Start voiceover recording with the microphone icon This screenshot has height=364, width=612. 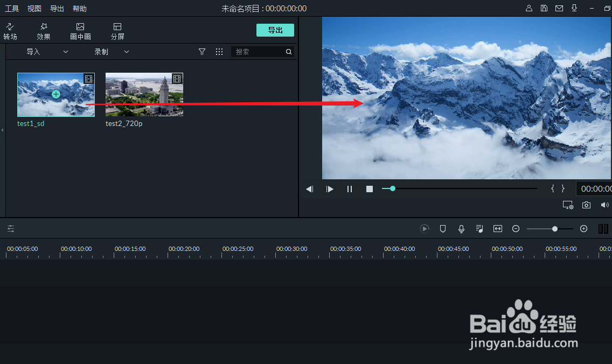(x=461, y=228)
